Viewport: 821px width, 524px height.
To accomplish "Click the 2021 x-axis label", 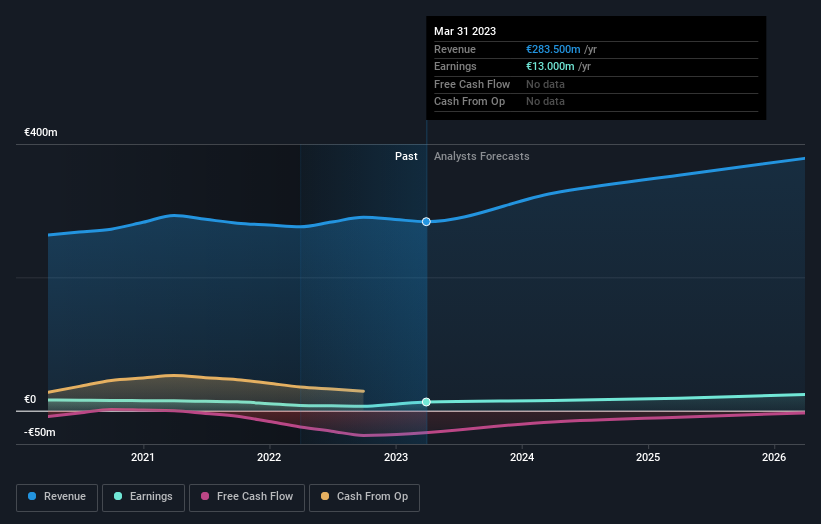I will click(143, 457).
